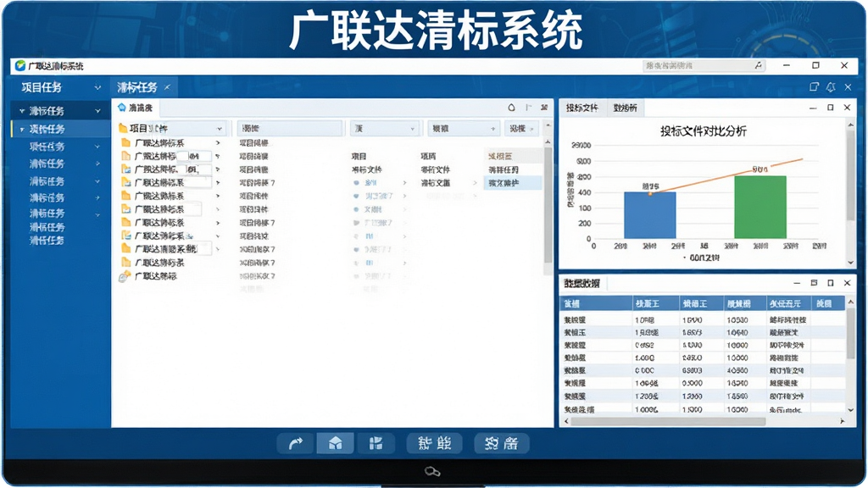Collapse the dark highlighted top sidebar item using its left triangle
This screenshot has height=488, width=868.
coord(21,111)
